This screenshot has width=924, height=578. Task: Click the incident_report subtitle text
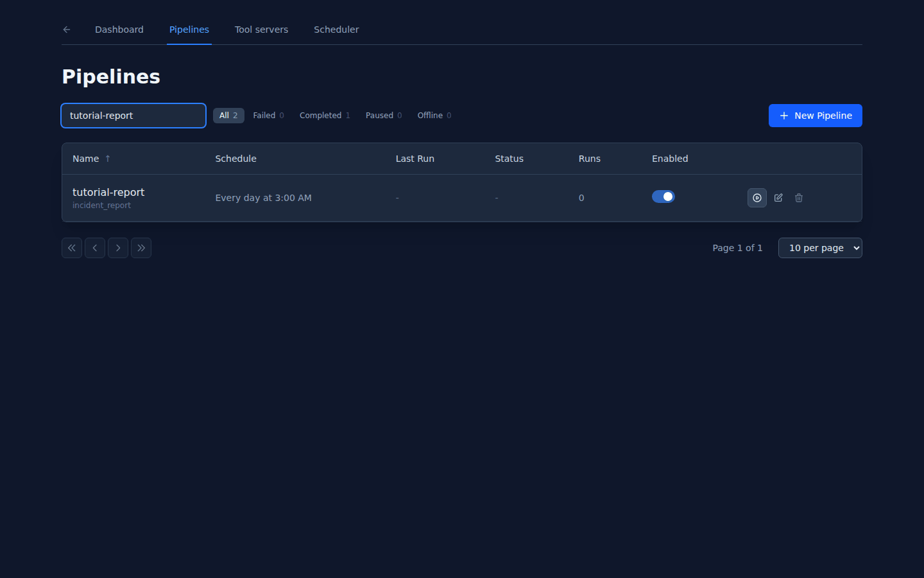[x=101, y=206]
